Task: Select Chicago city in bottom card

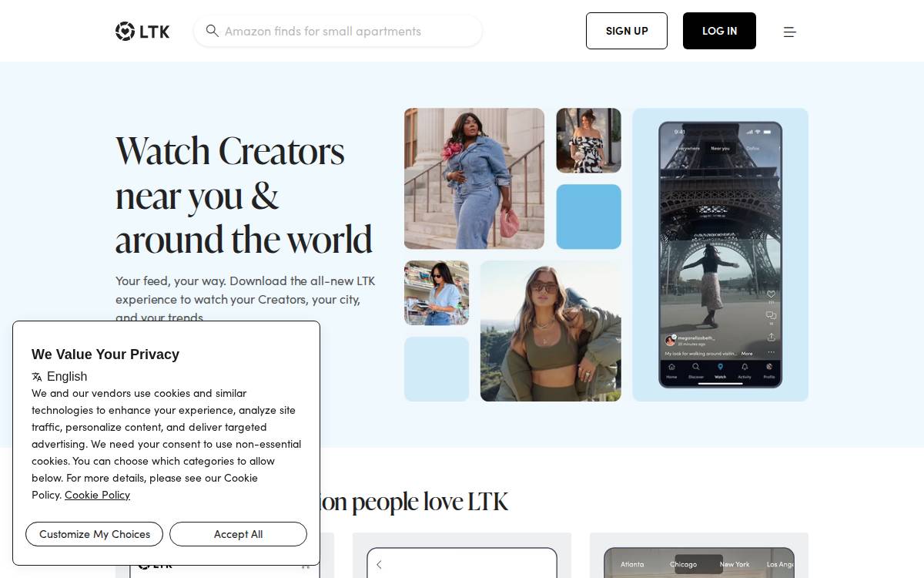Action: [x=683, y=564]
